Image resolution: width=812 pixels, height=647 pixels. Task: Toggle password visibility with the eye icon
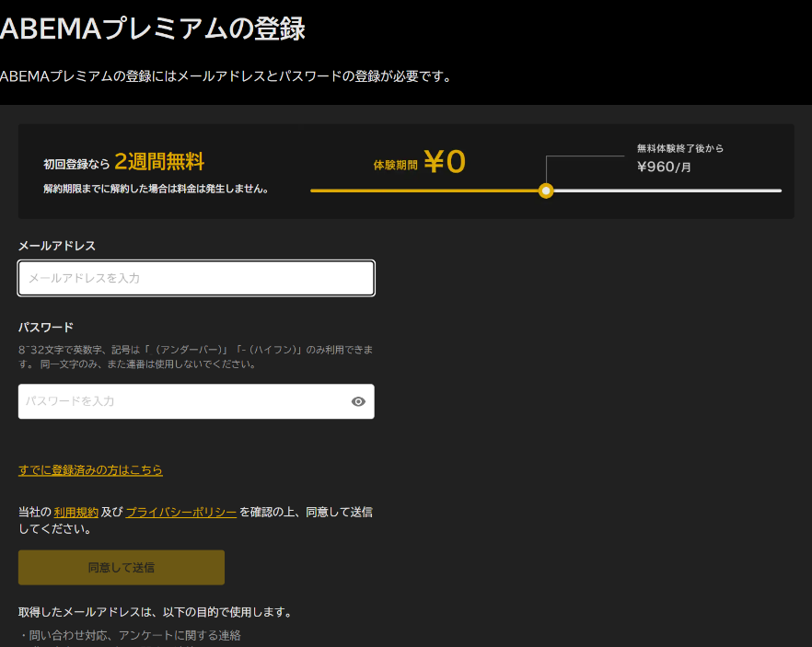pos(358,401)
